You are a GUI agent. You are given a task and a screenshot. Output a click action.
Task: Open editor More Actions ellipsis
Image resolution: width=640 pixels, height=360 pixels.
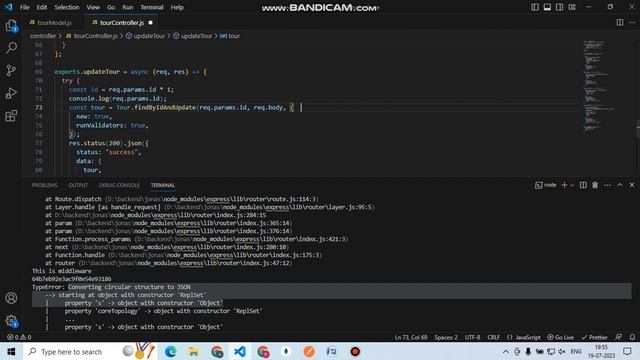point(632,22)
